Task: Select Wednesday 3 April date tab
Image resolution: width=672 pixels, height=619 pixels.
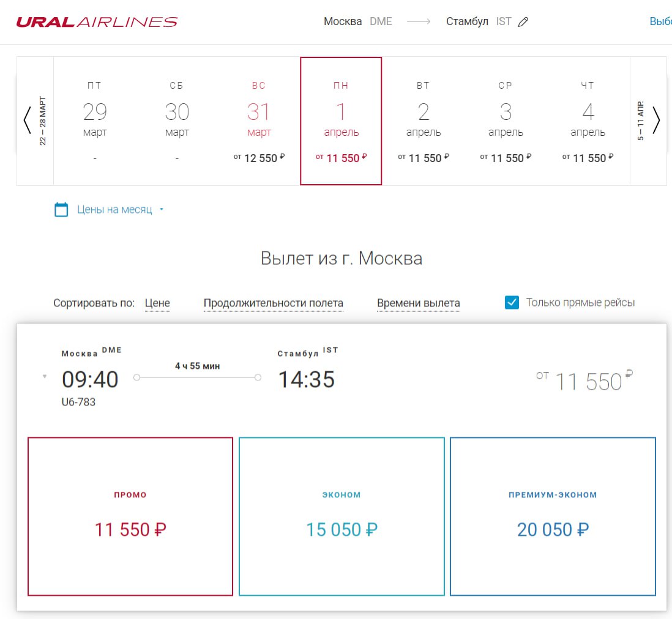Action: point(506,121)
